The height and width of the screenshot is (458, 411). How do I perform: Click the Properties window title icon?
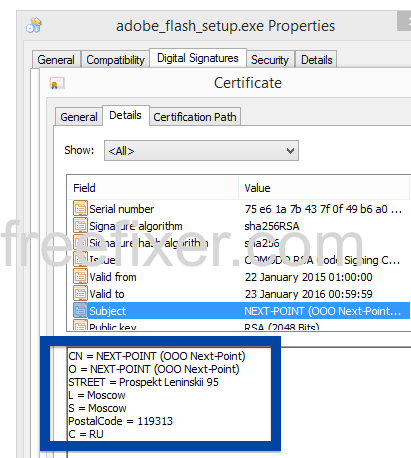point(34,25)
